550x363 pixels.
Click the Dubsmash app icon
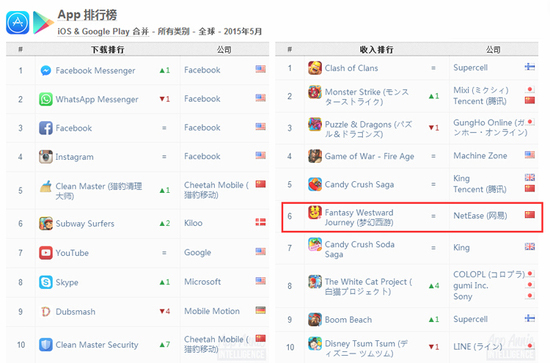pyautogui.click(x=46, y=311)
